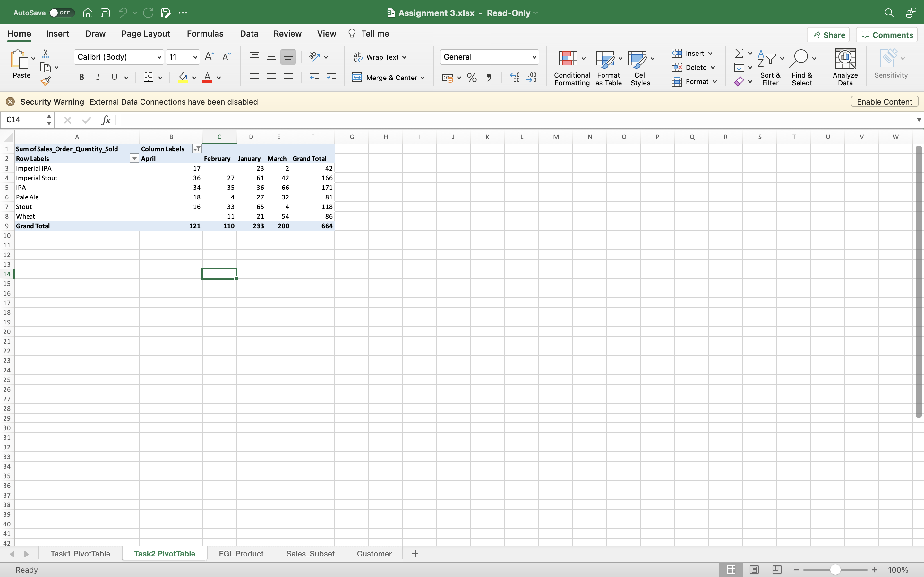The height and width of the screenshot is (577, 924).
Task: Open Cell Styles gallery
Action: coord(640,68)
